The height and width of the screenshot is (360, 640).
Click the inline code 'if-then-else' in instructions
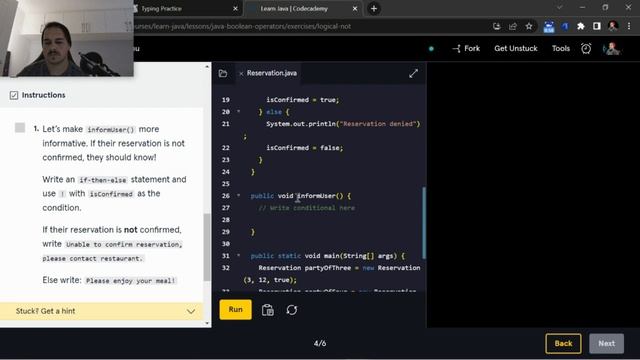tap(103, 180)
